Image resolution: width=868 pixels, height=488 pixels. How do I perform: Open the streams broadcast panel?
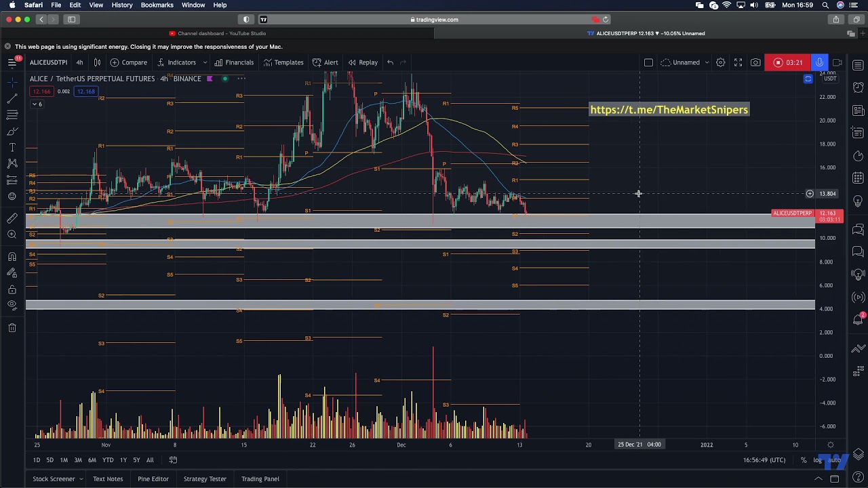[858, 297]
